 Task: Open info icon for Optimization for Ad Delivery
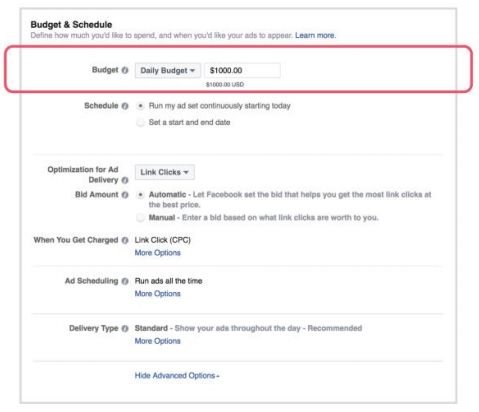125,180
